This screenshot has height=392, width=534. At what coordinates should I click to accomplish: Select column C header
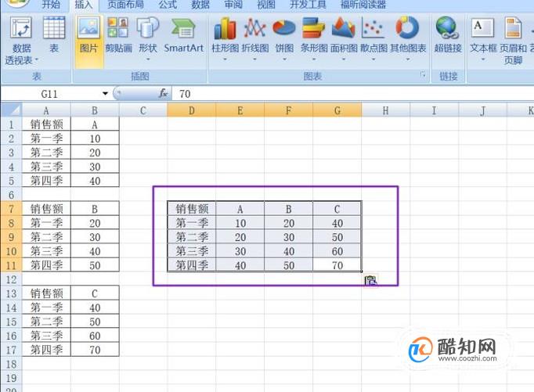point(143,110)
